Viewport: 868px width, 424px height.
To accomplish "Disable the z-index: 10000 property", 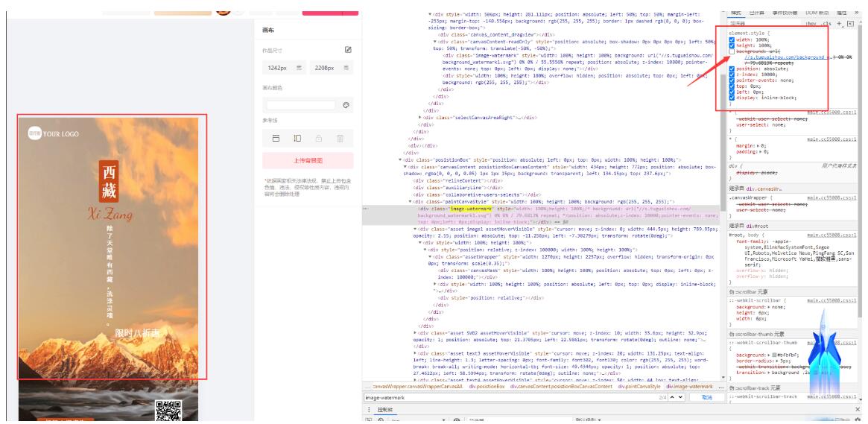I will tap(732, 75).
